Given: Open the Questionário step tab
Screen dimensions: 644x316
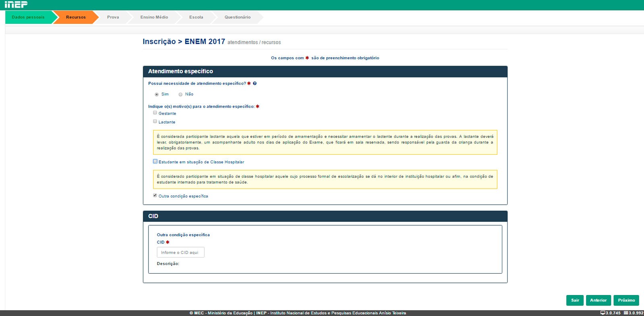Looking at the screenshot, I should click(x=237, y=17).
